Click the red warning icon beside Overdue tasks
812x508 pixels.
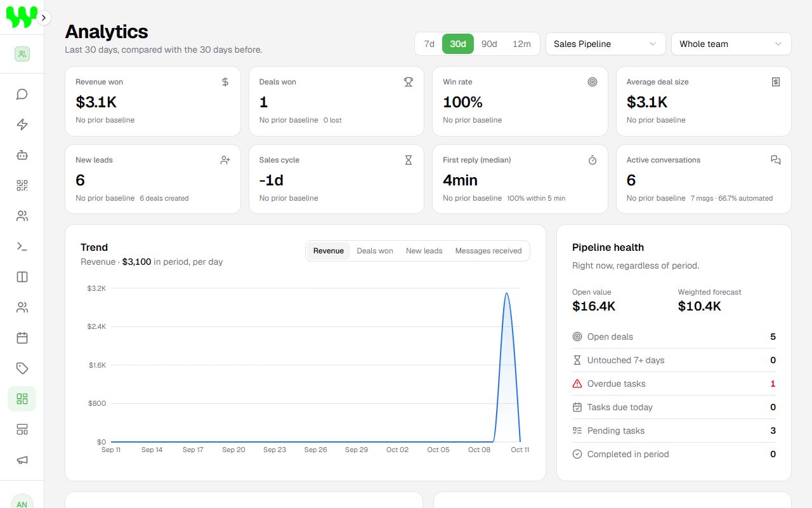point(577,384)
